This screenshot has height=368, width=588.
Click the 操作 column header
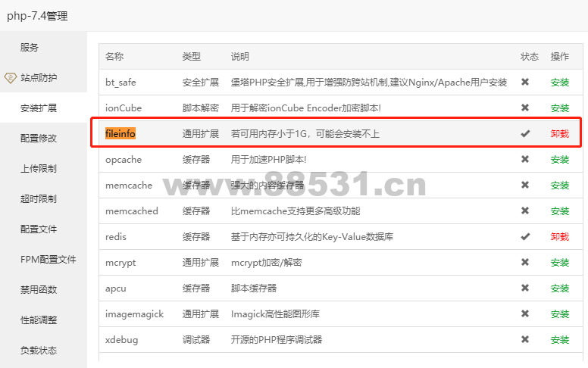click(x=560, y=57)
